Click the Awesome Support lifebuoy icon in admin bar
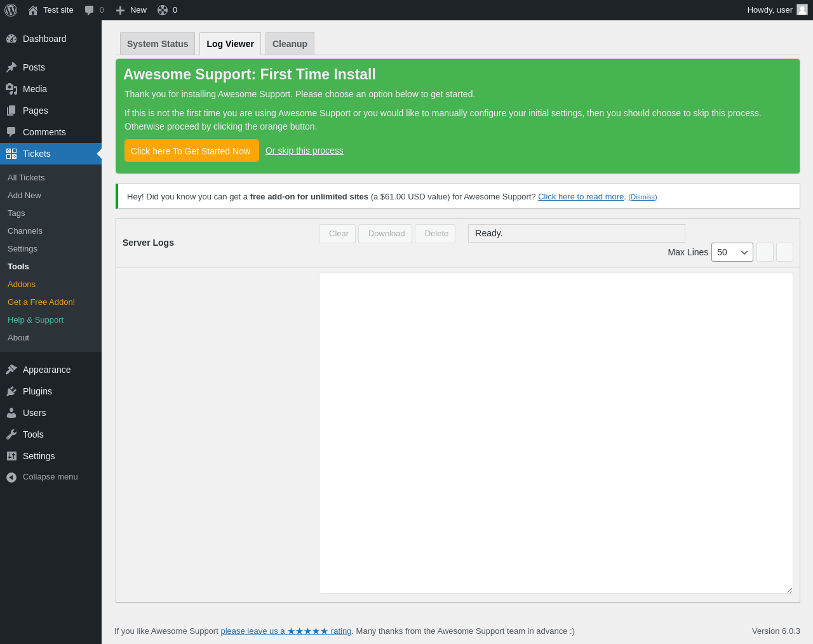The width and height of the screenshot is (813, 644). tap(163, 10)
